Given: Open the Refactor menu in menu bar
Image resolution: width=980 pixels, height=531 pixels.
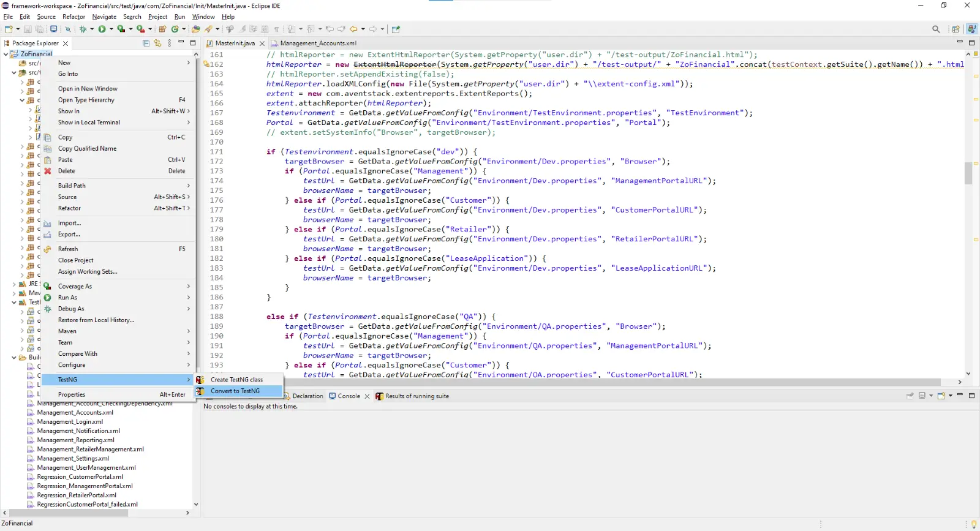Looking at the screenshot, I should [x=73, y=17].
